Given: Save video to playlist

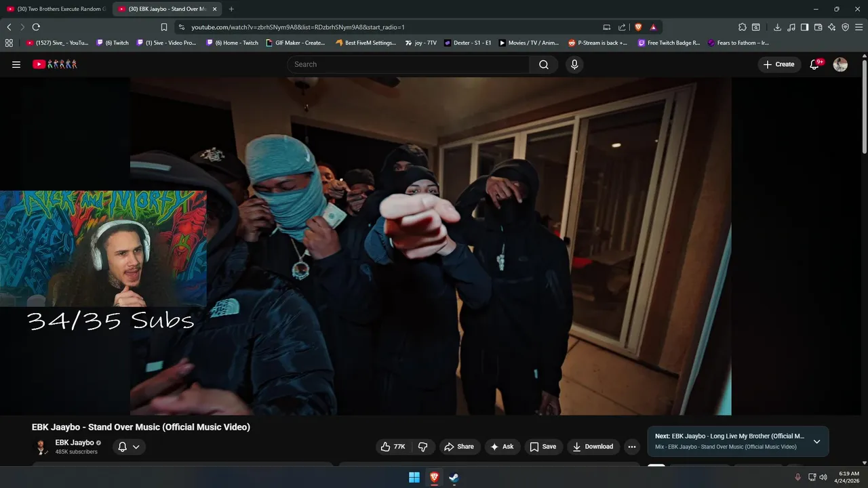Looking at the screenshot, I should (x=543, y=447).
